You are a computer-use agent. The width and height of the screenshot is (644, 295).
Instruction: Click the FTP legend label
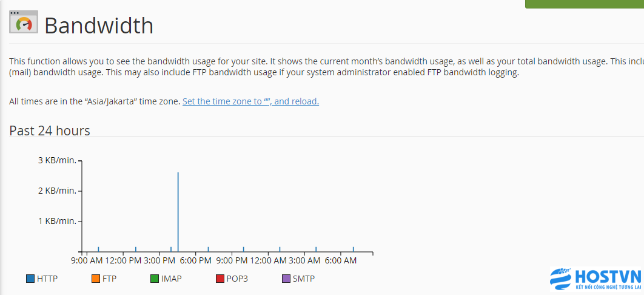click(x=109, y=279)
